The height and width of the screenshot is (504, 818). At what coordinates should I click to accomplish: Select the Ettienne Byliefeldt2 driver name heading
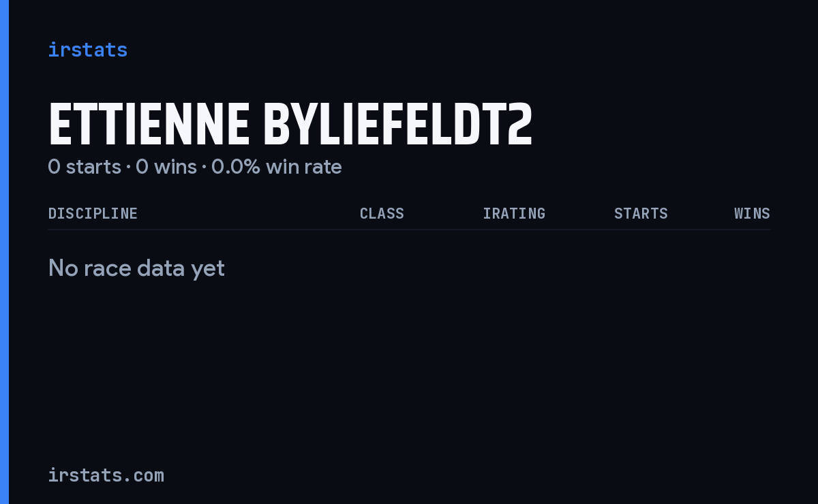click(290, 125)
